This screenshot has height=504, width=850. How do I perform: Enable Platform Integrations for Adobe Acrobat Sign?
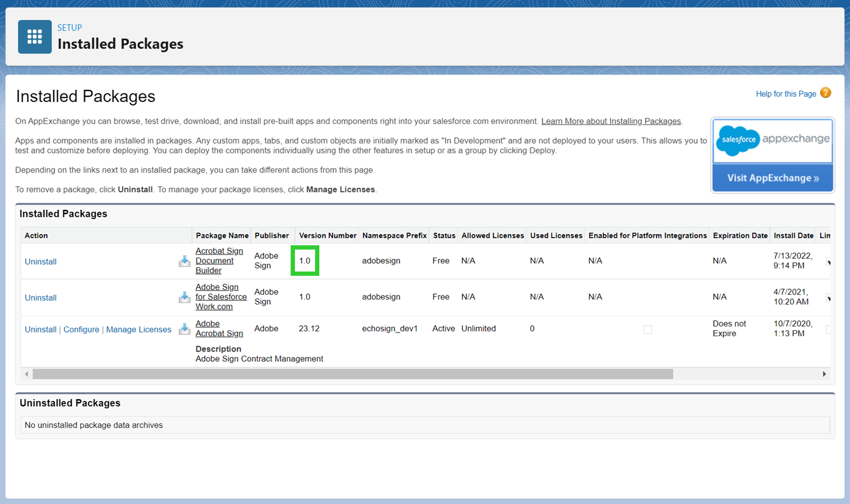pyautogui.click(x=647, y=329)
